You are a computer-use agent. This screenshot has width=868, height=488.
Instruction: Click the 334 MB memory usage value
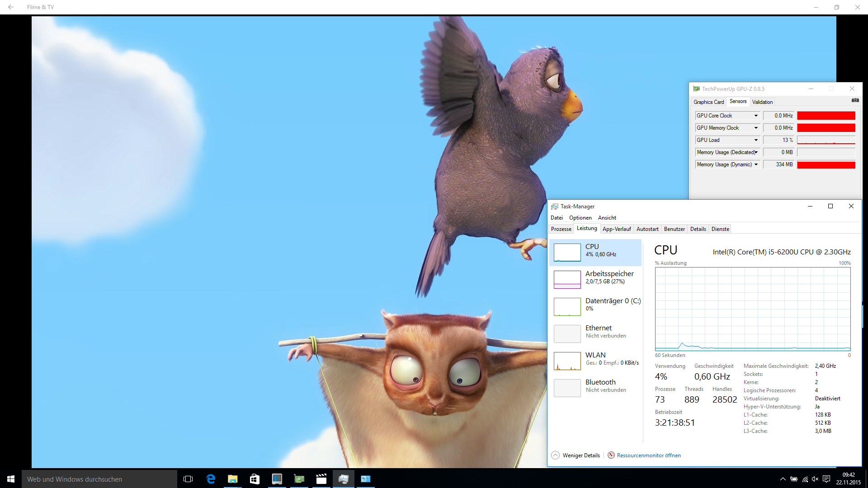pyautogui.click(x=778, y=164)
